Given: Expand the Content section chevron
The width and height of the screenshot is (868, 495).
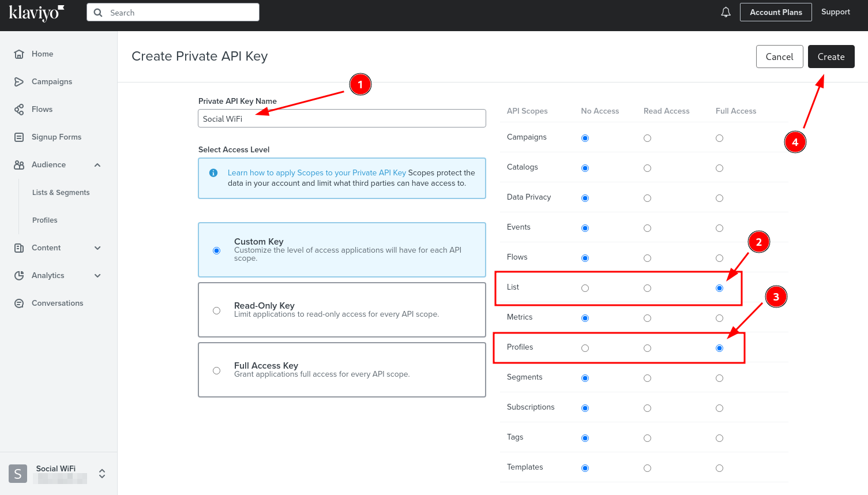Looking at the screenshot, I should coord(97,248).
